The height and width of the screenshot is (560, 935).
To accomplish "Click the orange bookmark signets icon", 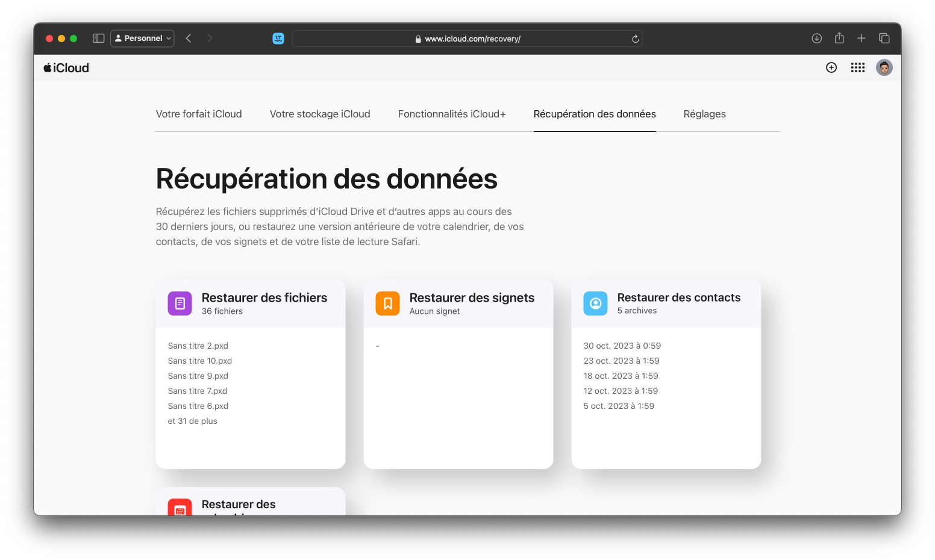I will (387, 303).
